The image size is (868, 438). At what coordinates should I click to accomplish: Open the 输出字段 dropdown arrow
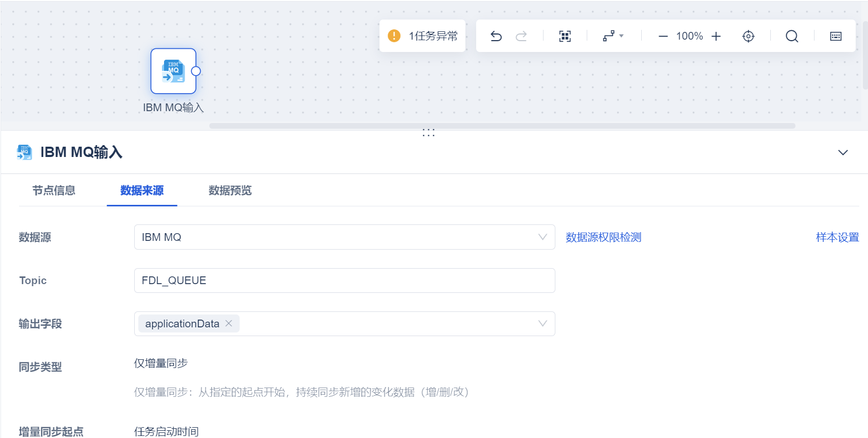[542, 323]
